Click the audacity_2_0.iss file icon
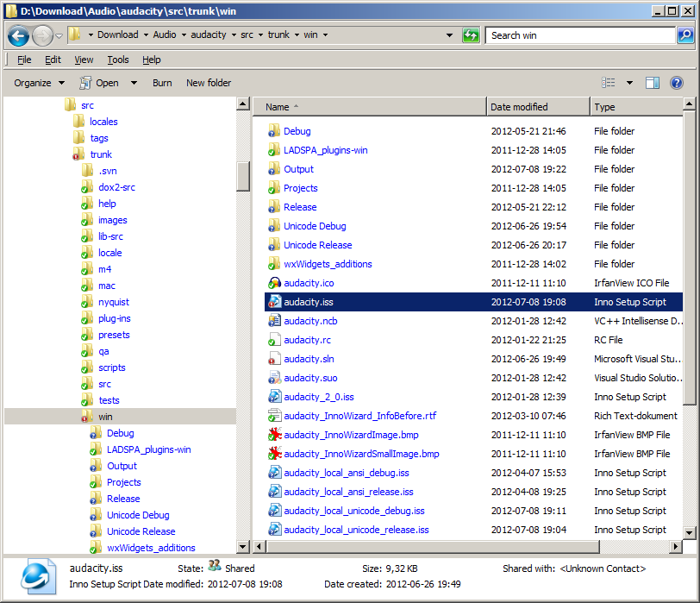 [274, 397]
